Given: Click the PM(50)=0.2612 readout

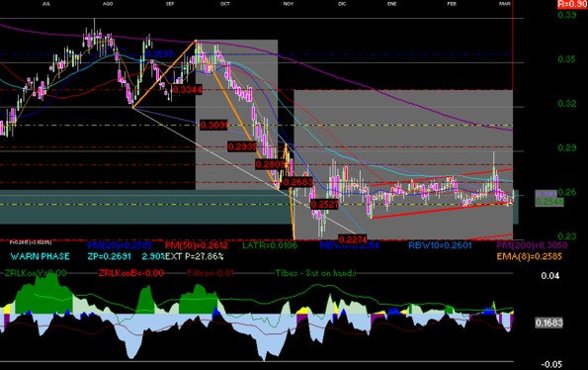Looking at the screenshot, I should pos(196,245).
